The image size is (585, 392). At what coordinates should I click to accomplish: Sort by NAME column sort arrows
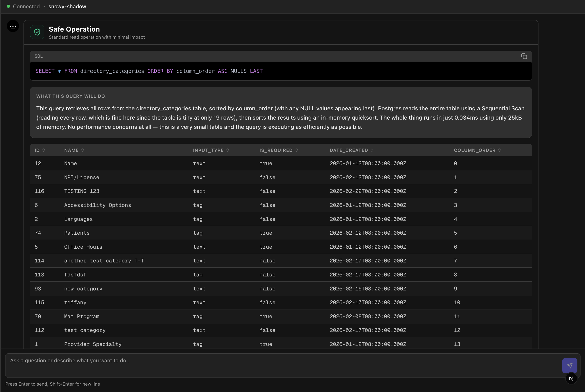[83, 150]
